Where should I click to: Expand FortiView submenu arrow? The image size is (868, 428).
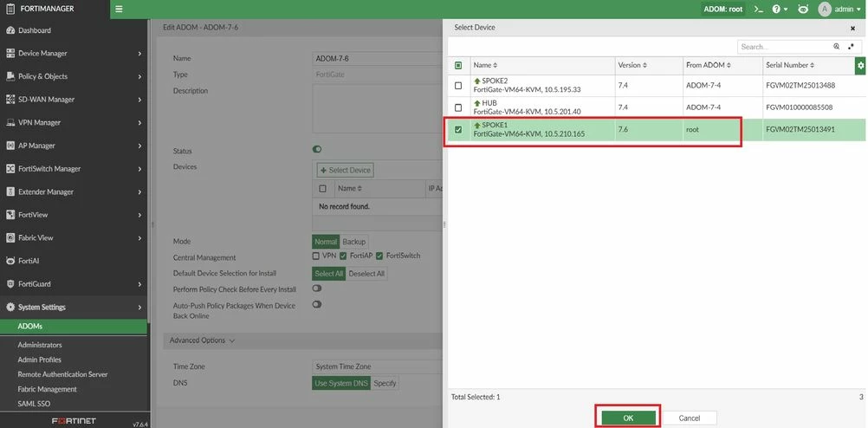pos(139,215)
